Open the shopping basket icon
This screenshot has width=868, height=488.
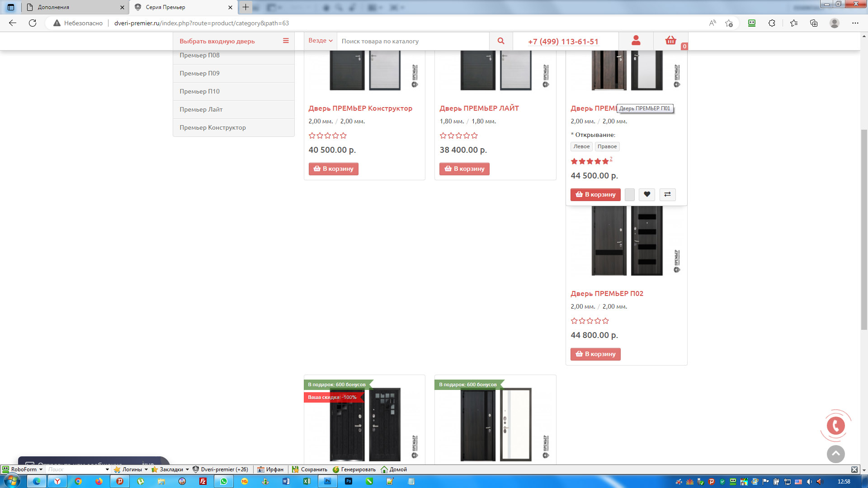(670, 41)
